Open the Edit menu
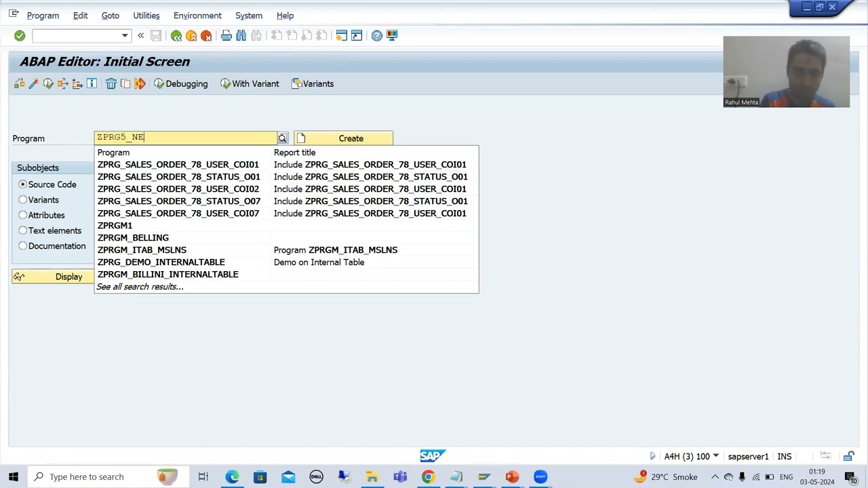The image size is (868, 488). pyautogui.click(x=80, y=15)
